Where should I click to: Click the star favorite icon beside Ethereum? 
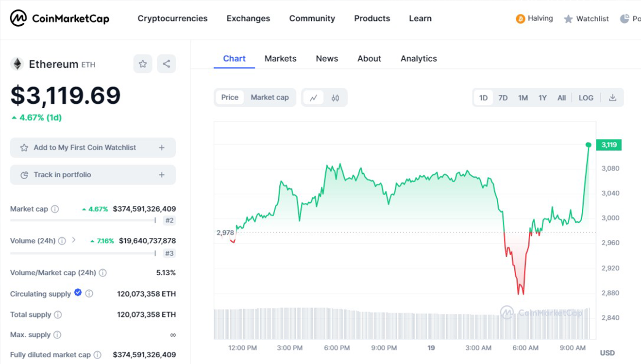click(x=143, y=64)
